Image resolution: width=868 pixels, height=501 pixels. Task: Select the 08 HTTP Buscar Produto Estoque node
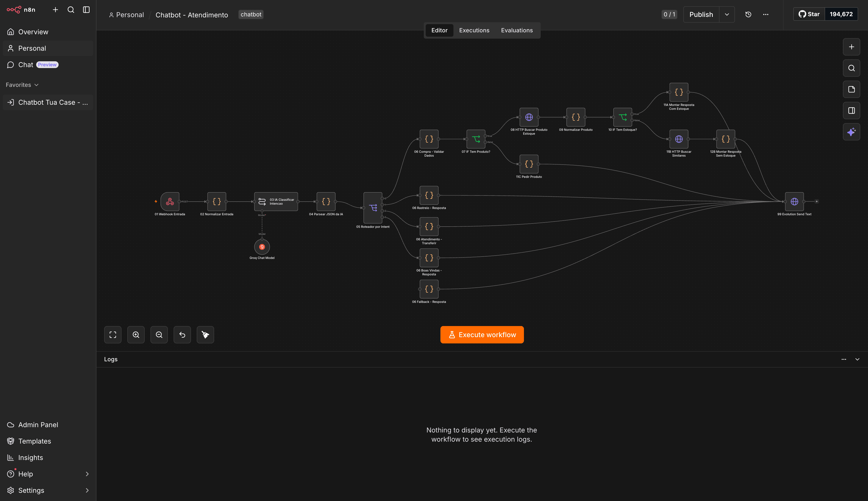click(x=529, y=117)
